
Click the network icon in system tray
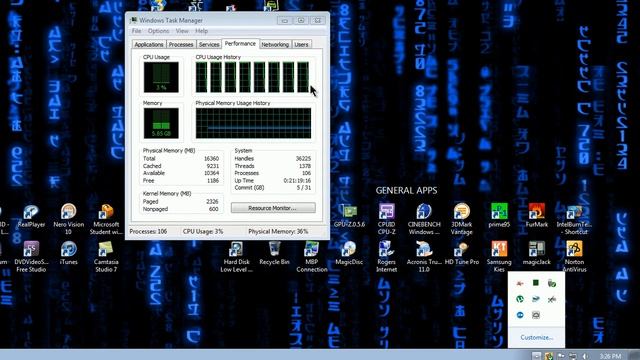(x=573, y=356)
